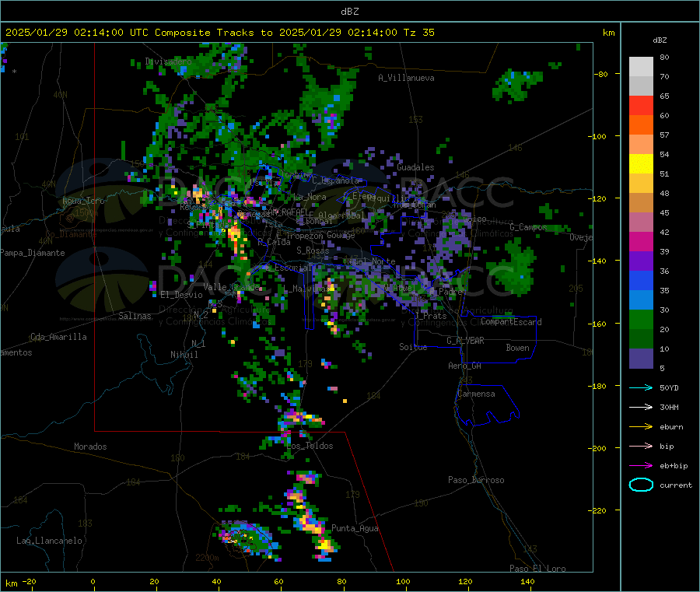Select the slate purple 5-10 dBZ swatch
Image resolution: width=700 pixels, height=592 pixels.
(641, 359)
